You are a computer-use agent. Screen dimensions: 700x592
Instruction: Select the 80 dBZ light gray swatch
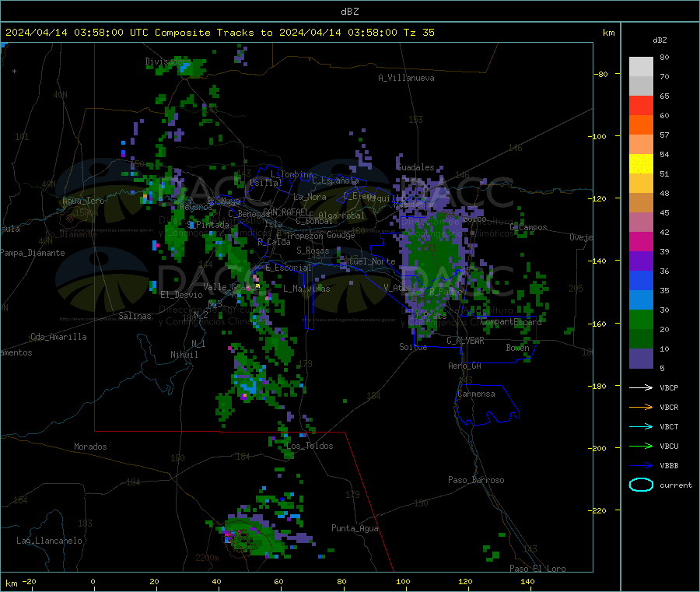[641, 67]
